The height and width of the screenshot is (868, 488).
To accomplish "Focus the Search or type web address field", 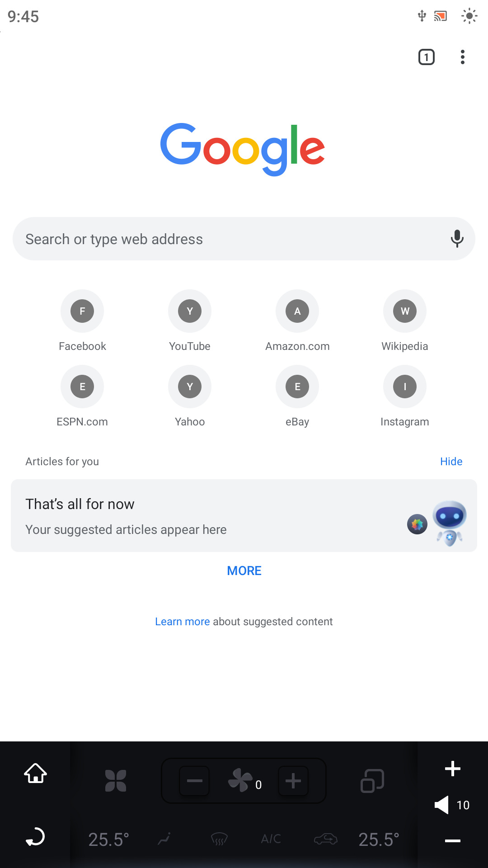I will coord(226,239).
